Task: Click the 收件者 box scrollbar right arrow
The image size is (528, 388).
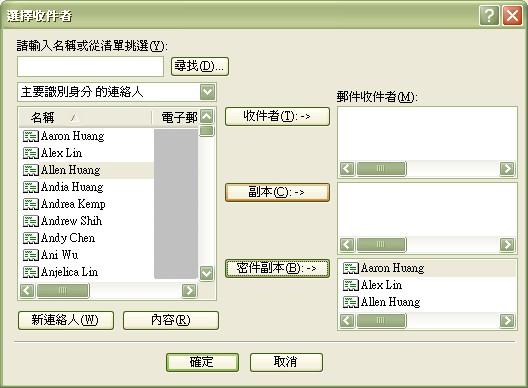Action: coord(507,168)
